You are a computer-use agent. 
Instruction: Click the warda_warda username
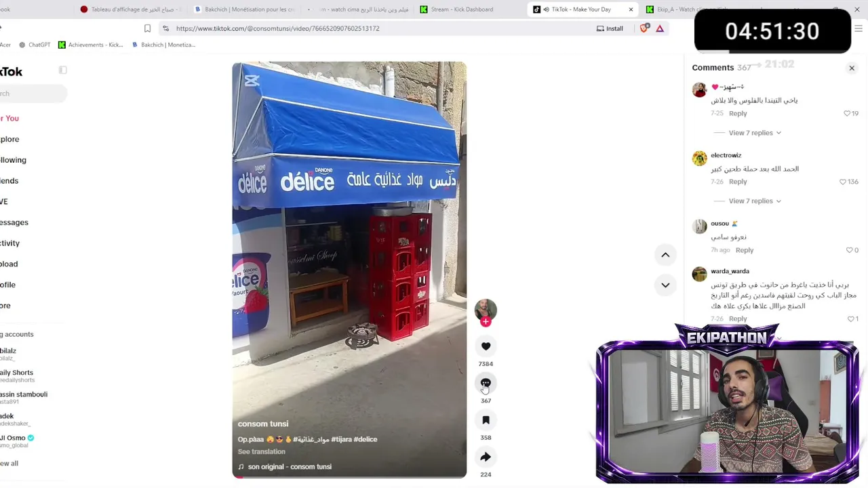[730, 271]
